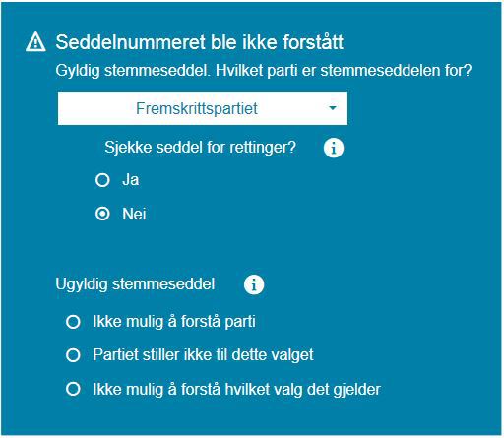504x438 pixels.
Task: Open info icon beside Ugyldig stemmeseddel
Action: 254,284
